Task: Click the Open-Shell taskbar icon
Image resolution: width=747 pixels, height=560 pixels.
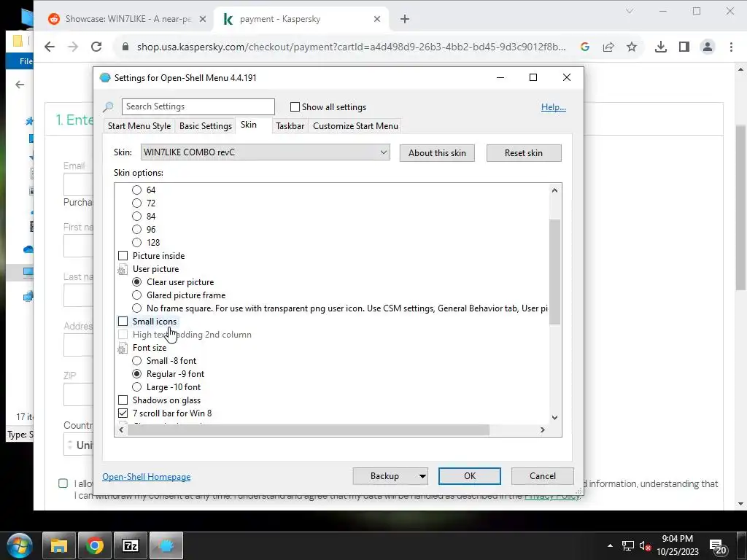Action: (x=166, y=545)
